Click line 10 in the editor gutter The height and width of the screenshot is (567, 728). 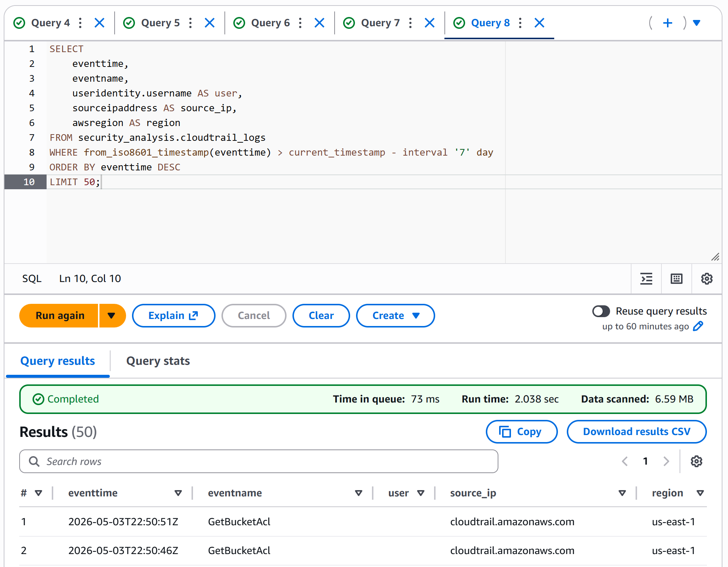tap(25, 182)
